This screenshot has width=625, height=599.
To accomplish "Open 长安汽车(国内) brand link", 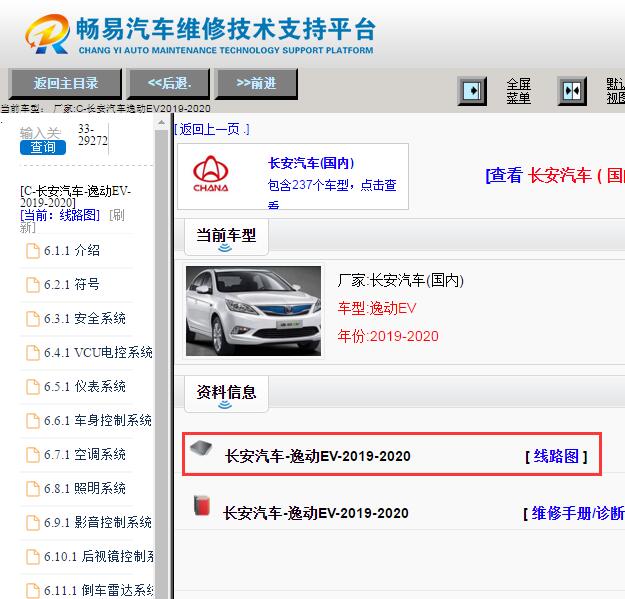I will coord(311,163).
